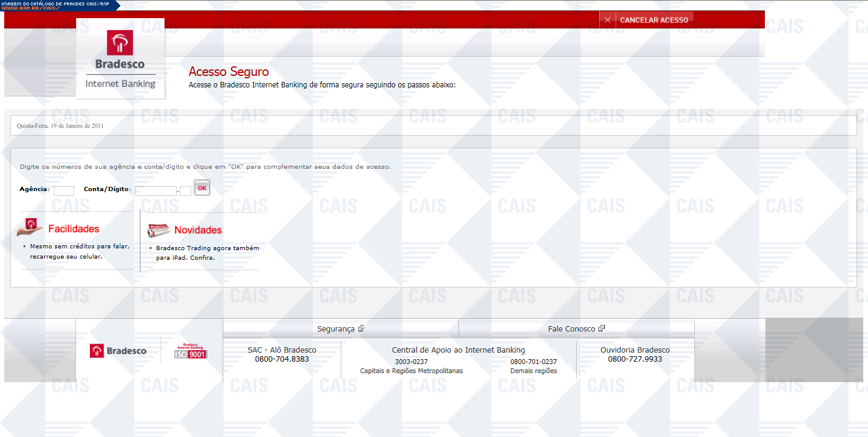868x437 pixels.
Task: Focus the Conta number input field
Action: tap(156, 190)
